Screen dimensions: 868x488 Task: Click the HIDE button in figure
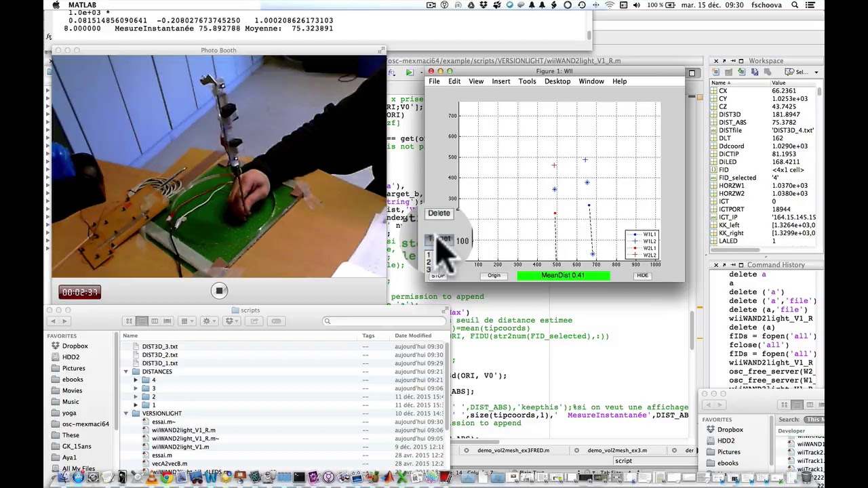coord(642,275)
